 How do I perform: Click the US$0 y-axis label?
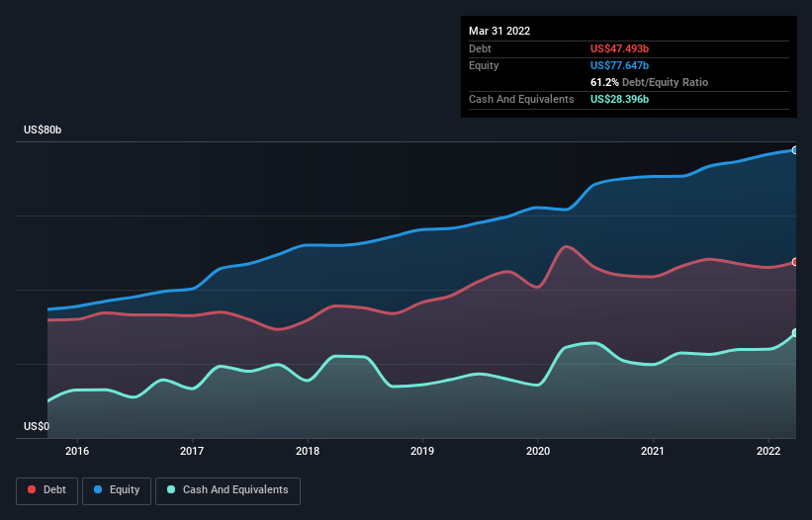click(37, 426)
